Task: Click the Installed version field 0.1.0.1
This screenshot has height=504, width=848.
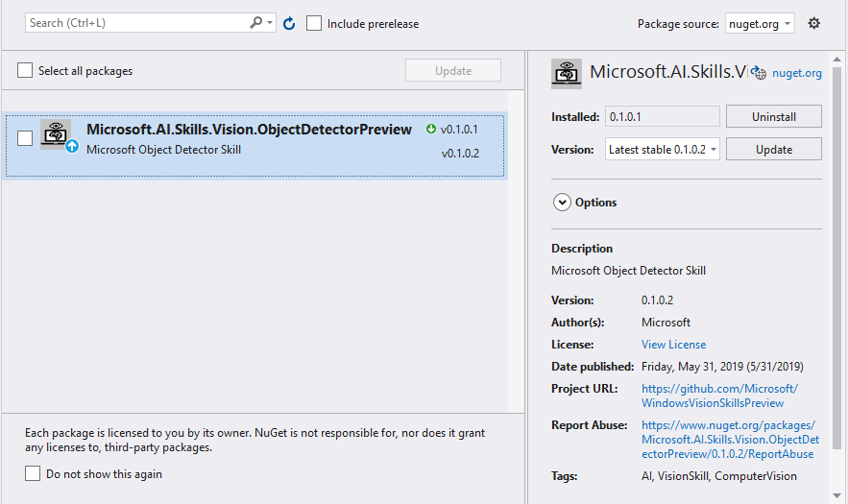Action: pos(663,116)
